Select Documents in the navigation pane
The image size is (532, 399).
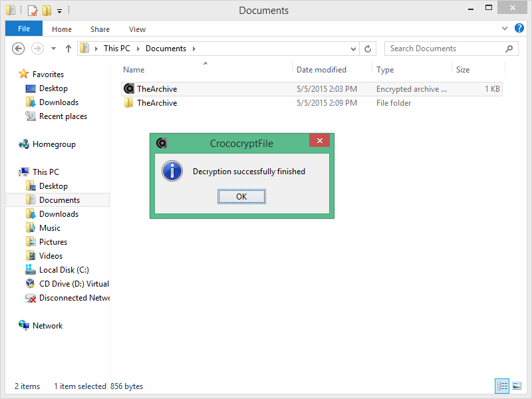tap(59, 200)
